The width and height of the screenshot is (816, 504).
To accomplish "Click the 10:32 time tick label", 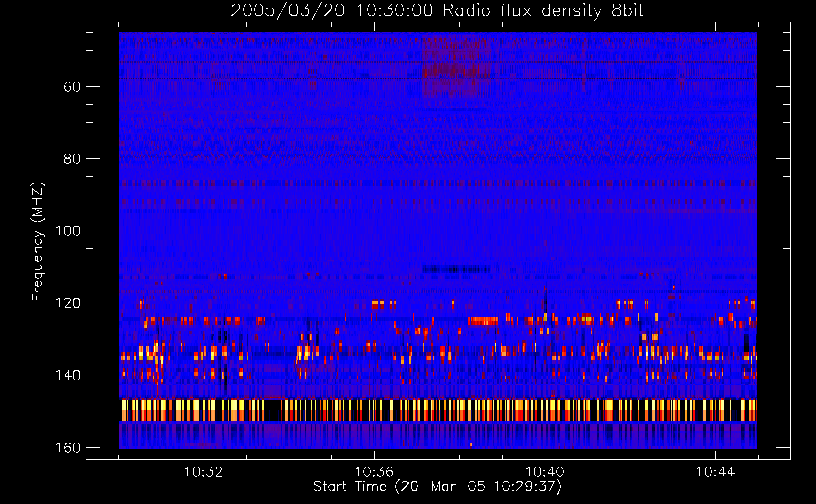I will coord(204,472).
